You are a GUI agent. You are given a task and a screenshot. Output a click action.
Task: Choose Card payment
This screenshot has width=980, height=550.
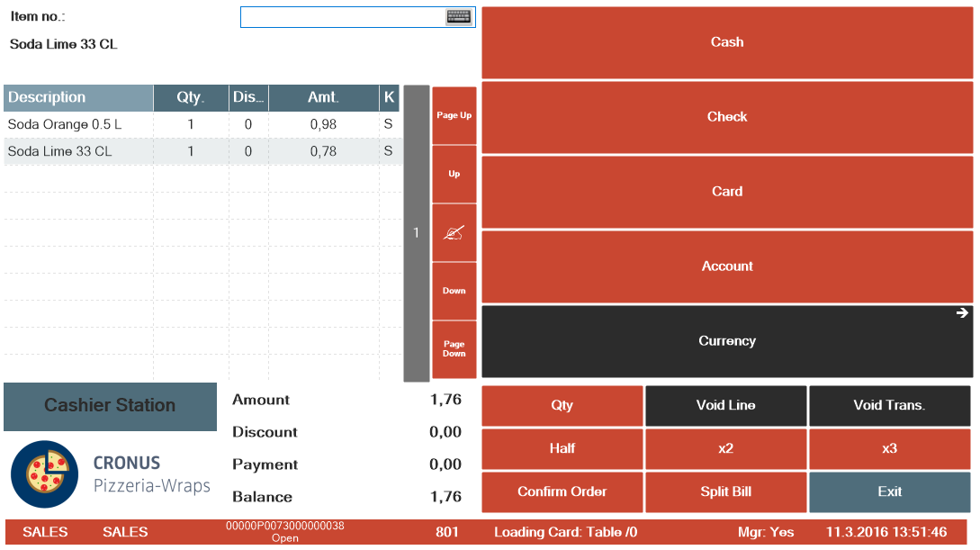(x=727, y=192)
